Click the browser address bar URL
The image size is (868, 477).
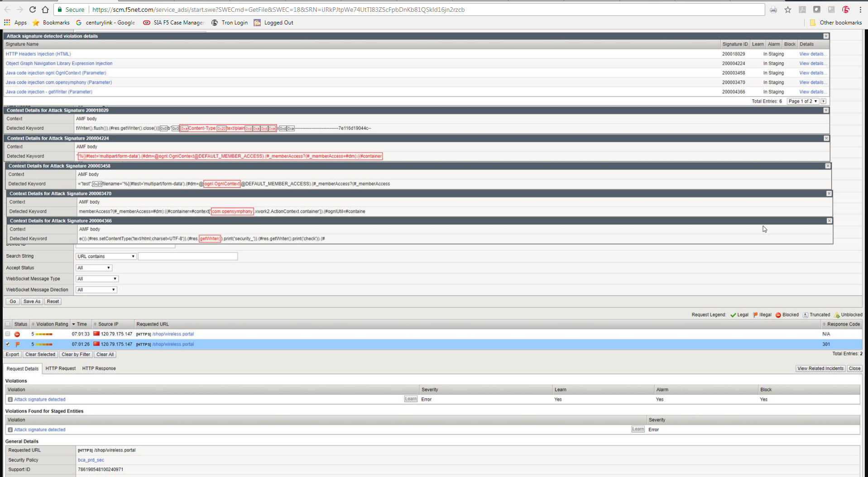[x=278, y=10]
